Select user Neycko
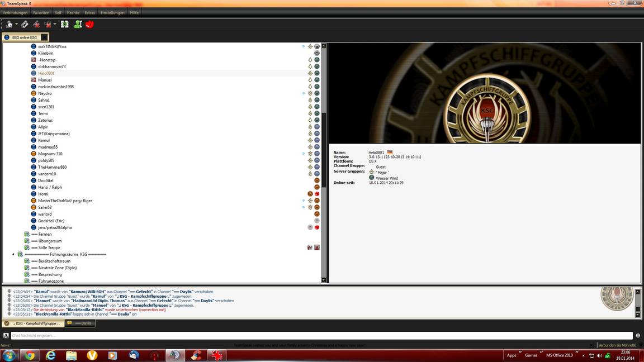Image resolution: width=644 pixels, height=362 pixels. pos(45,94)
